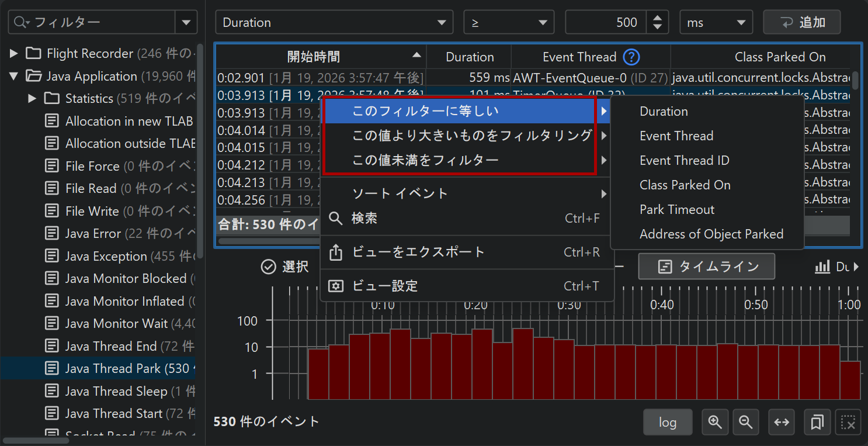Click the zoom in magnifier icon
This screenshot has height=446, width=868.
(x=714, y=422)
